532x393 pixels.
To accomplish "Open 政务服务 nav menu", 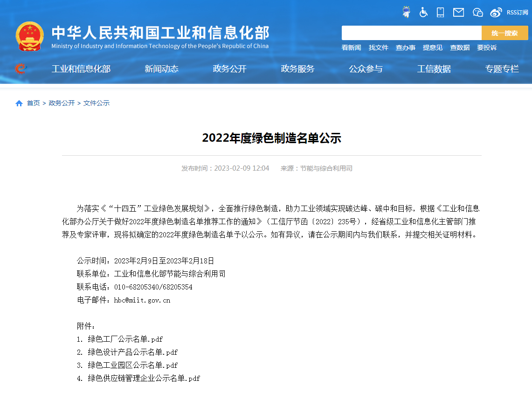I will click(298, 69).
